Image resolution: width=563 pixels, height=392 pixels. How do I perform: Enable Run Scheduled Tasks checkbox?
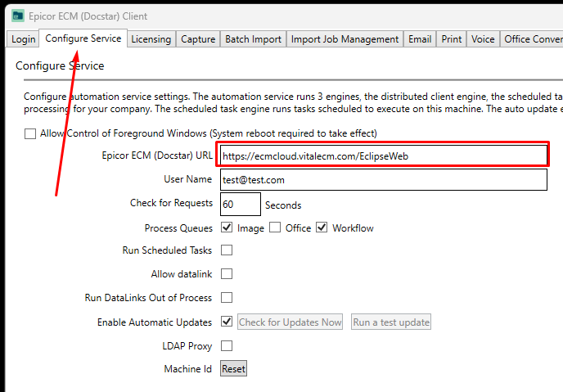(227, 250)
